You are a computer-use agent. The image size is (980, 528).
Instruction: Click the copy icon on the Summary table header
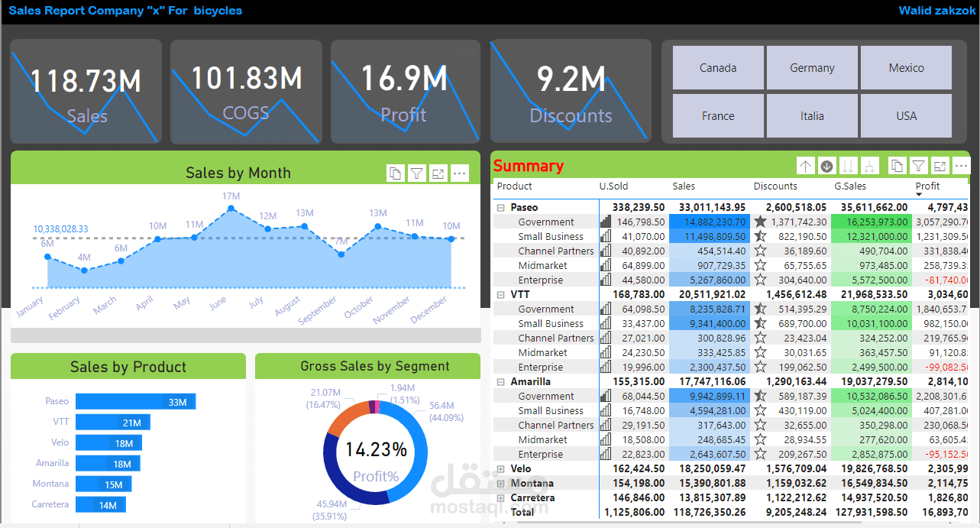[x=897, y=165]
